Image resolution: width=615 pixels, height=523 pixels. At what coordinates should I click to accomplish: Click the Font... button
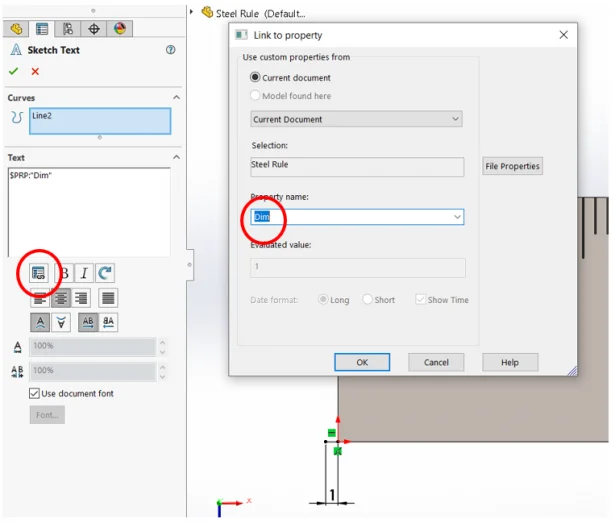pyautogui.click(x=47, y=415)
